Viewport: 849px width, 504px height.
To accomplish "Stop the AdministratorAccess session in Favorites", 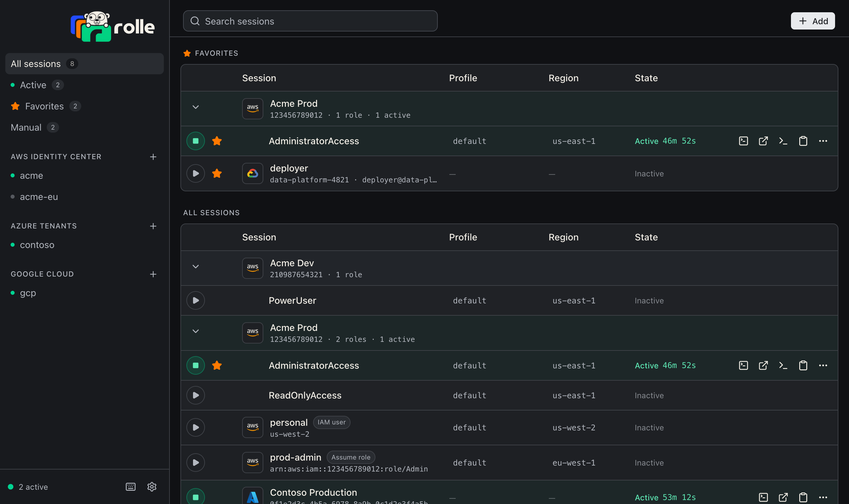I will [196, 141].
